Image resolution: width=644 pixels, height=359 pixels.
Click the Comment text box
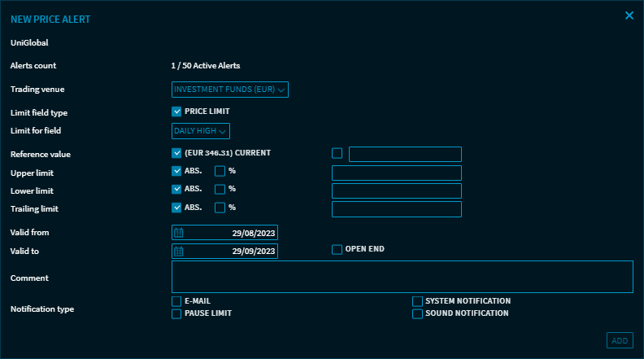click(x=402, y=277)
